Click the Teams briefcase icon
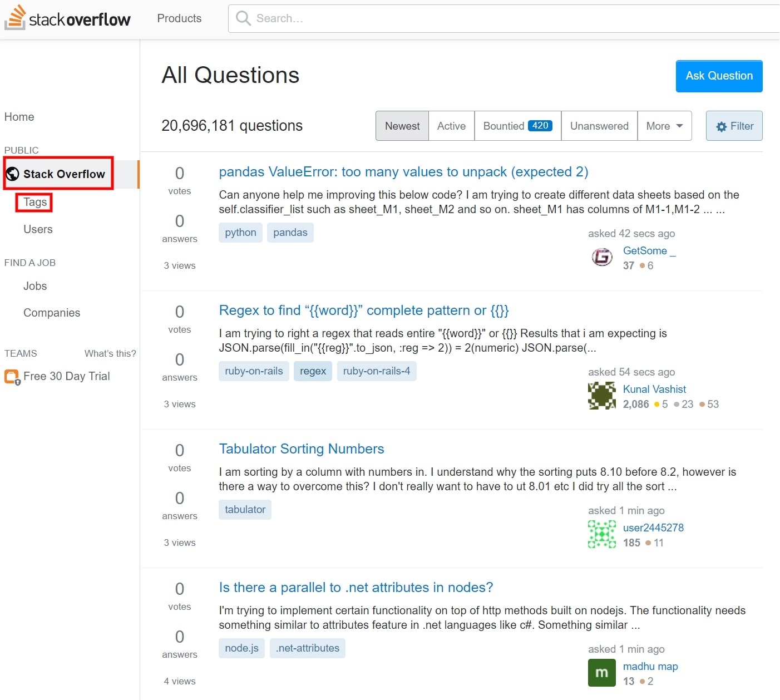The height and width of the screenshot is (700, 780). click(12, 377)
